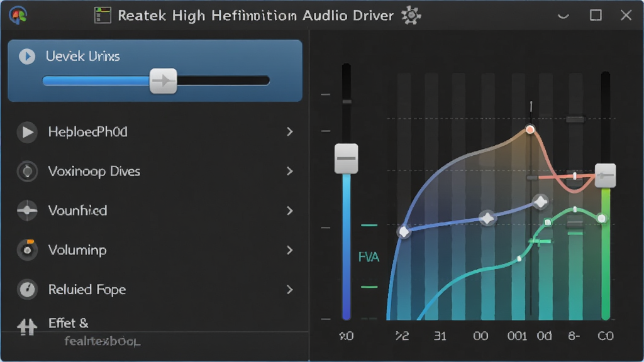Click the green curve end point near the right slider

click(x=602, y=218)
